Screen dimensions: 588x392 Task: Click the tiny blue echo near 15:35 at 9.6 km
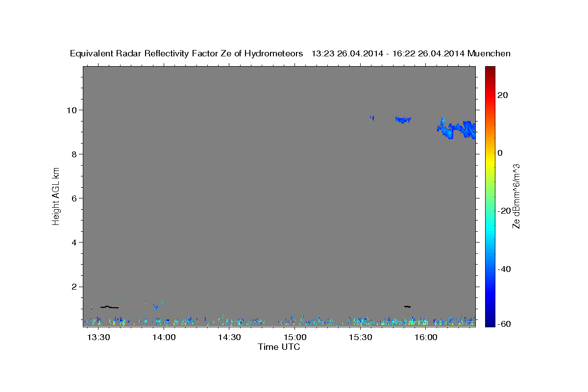[372, 118]
